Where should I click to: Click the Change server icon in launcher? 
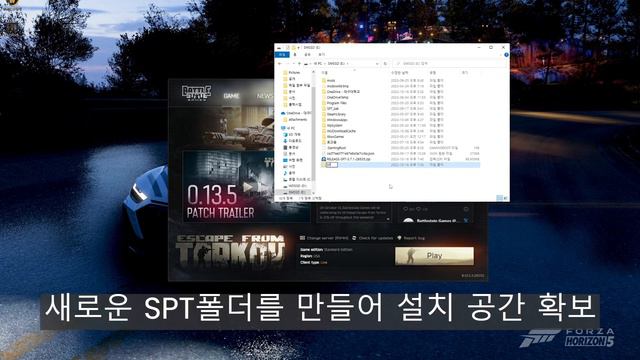click(x=302, y=238)
